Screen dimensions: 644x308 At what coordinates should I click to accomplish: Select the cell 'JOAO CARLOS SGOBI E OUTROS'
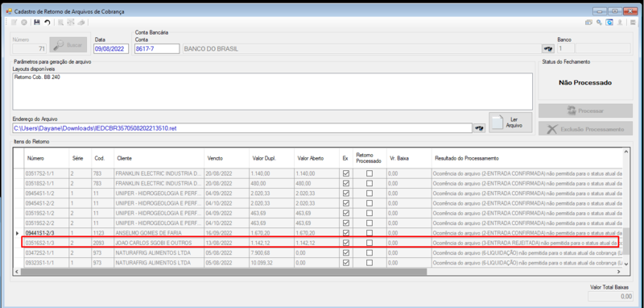tap(159, 243)
